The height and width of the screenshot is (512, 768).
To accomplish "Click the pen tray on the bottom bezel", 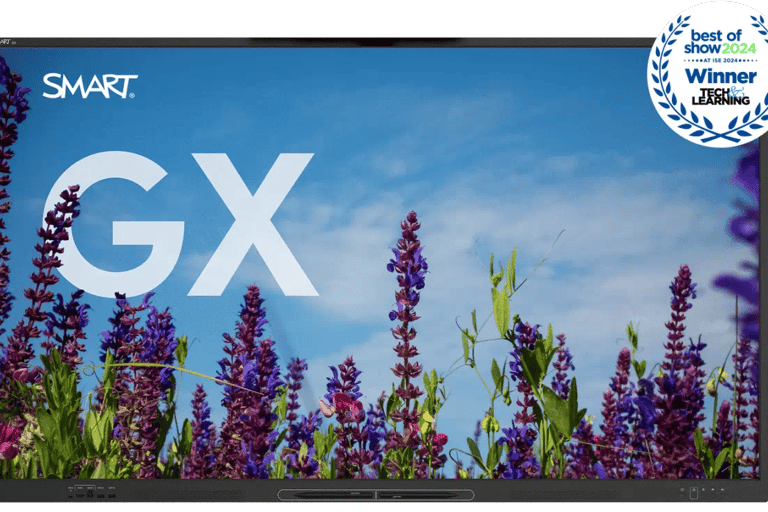I will [376, 495].
